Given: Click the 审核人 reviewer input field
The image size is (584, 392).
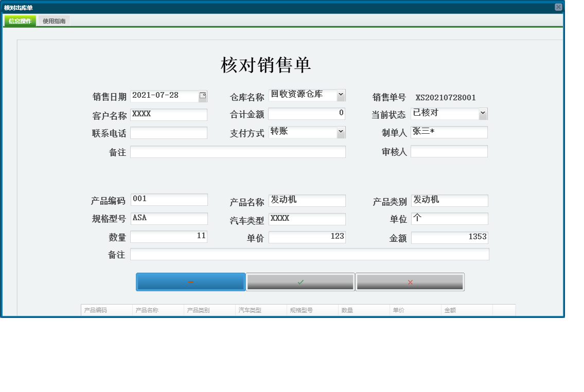Looking at the screenshot, I should (449, 151).
